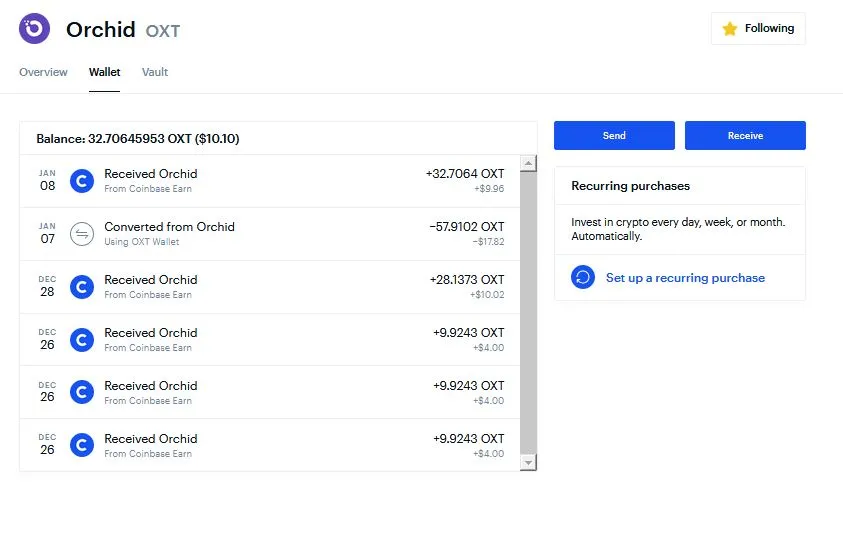
Task: Click the OXT ticker next to Orchid
Action: pos(163,31)
